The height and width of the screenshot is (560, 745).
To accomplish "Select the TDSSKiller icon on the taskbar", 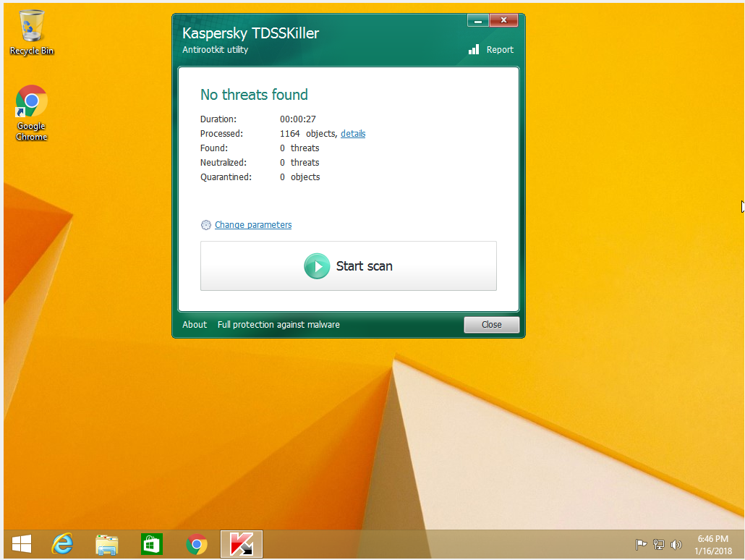I will (241, 543).
